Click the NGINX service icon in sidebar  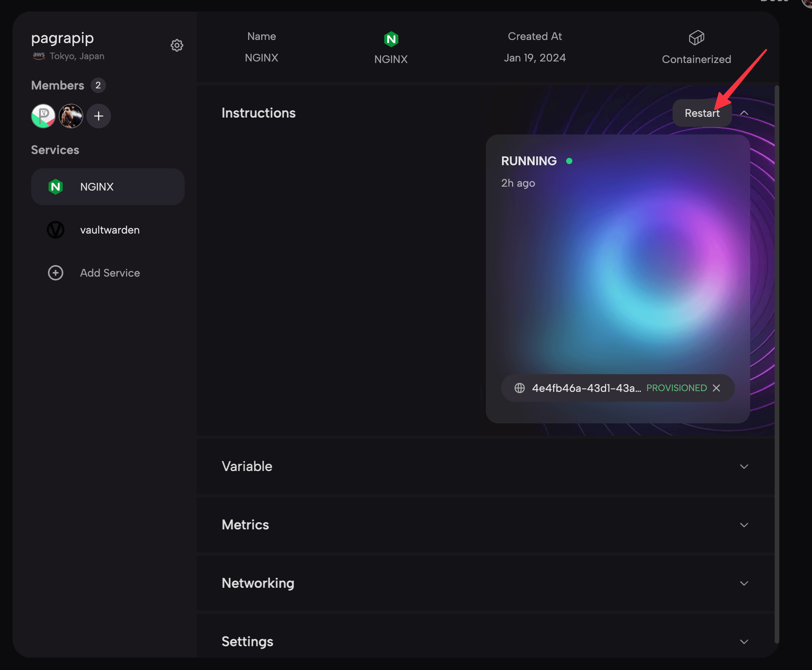click(55, 187)
